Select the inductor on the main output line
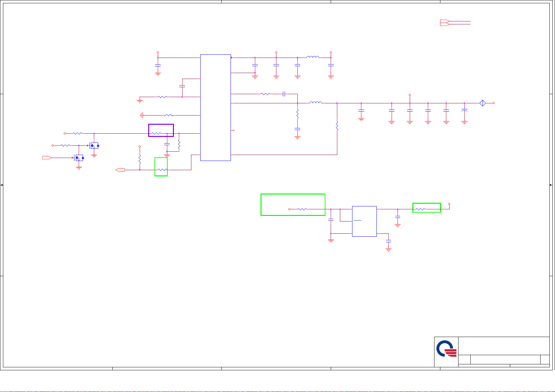 click(316, 102)
